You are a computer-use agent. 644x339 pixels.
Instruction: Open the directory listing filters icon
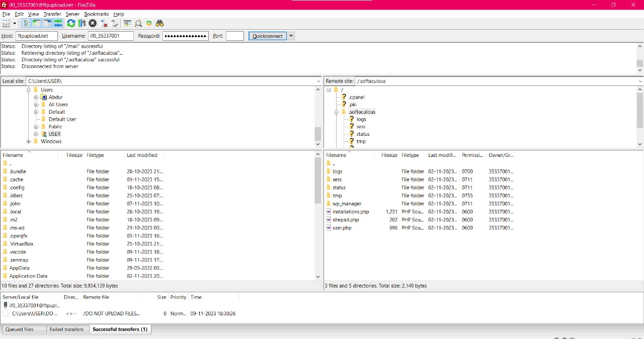(127, 23)
